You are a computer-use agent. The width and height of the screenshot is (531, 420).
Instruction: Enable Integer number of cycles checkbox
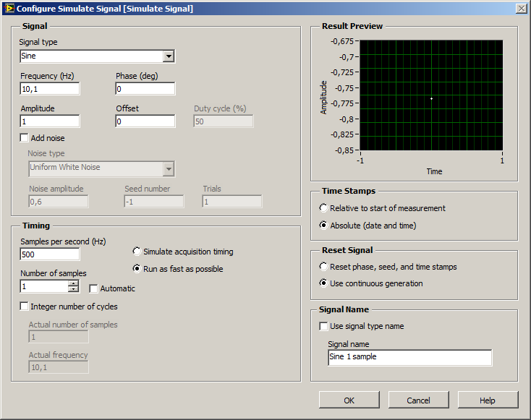(x=24, y=307)
